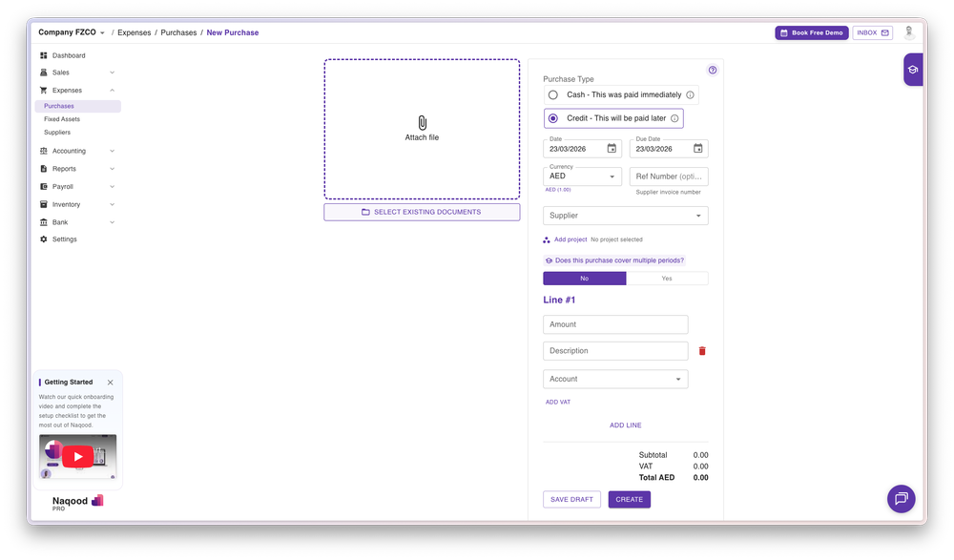Open the Account dropdown in Line #1
The width and height of the screenshot is (954, 560).
(615, 379)
